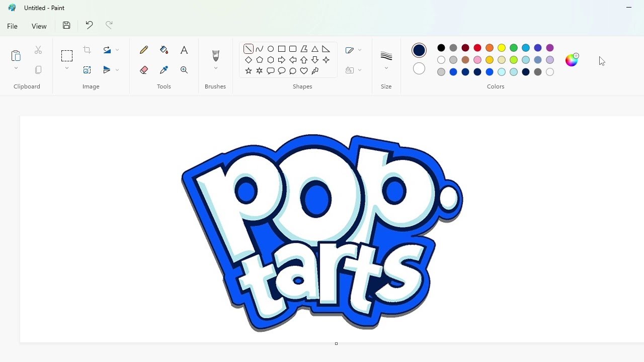Select the Diamond shape
The image size is (644, 362).
coord(249,60)
